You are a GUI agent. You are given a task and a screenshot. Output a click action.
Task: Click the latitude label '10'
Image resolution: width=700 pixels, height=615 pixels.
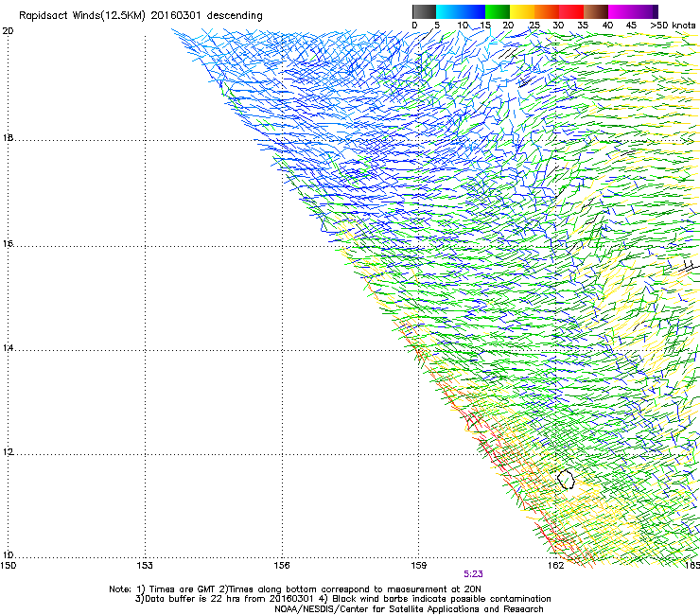[8, 555]
